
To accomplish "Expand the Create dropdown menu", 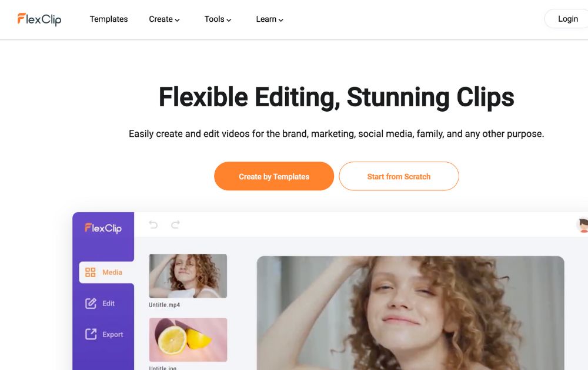I will 164,19.
